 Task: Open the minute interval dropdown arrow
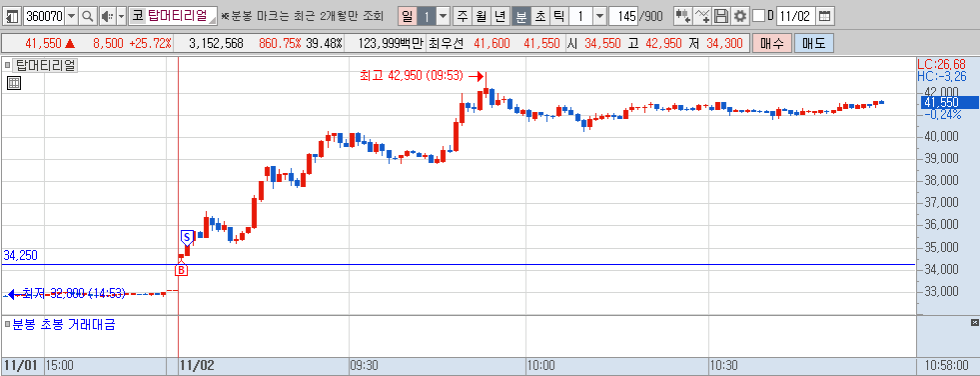coord(599,16)
